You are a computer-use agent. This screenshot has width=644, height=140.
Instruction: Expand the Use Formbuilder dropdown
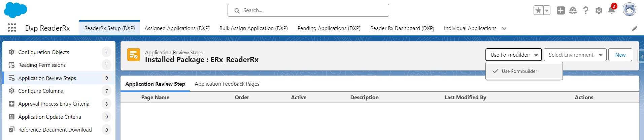(513, 55)
